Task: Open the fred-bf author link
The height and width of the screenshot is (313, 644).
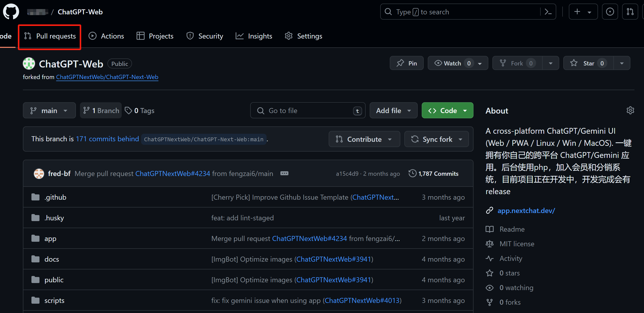Action: tap(59, 173)
